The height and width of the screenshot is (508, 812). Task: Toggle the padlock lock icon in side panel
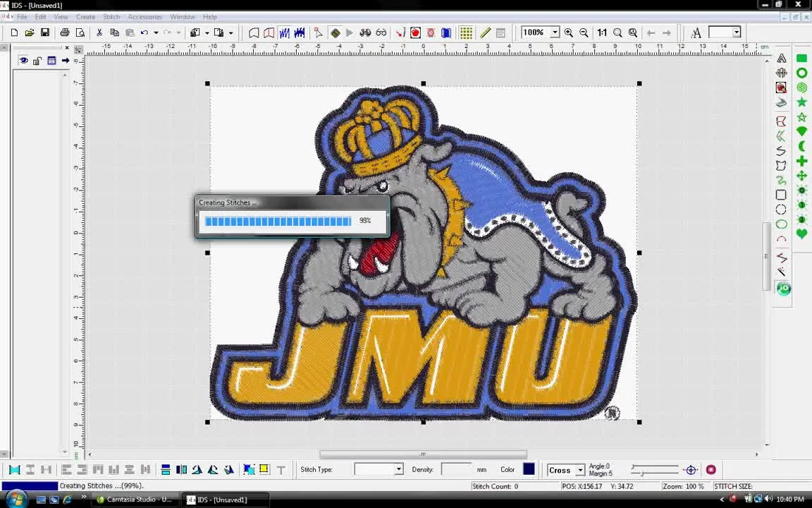(37, 61)
